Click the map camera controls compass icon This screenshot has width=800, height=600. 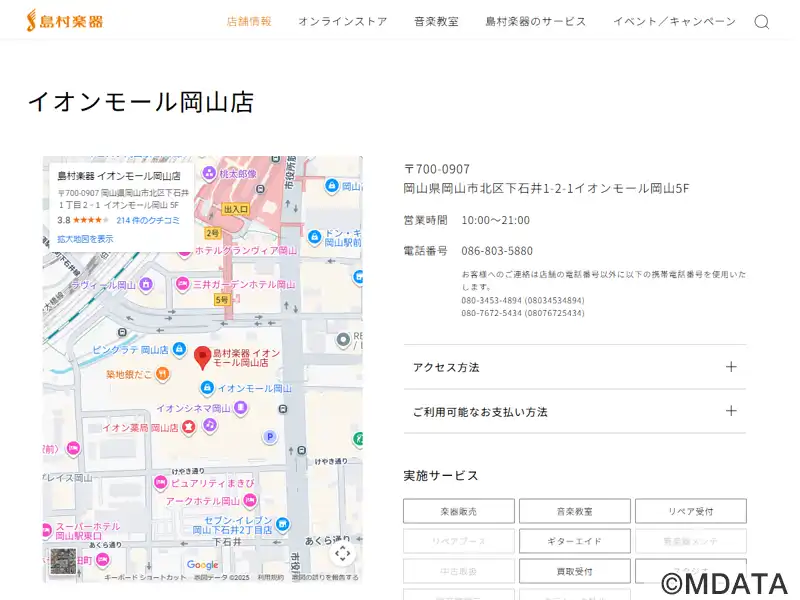click(x=342, y=553)
